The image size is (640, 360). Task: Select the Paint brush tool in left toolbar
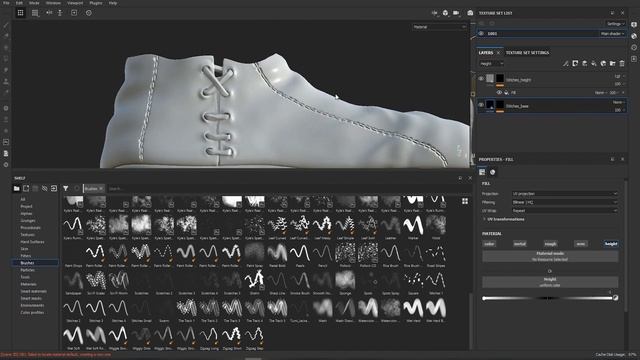[x=6, y=25]
